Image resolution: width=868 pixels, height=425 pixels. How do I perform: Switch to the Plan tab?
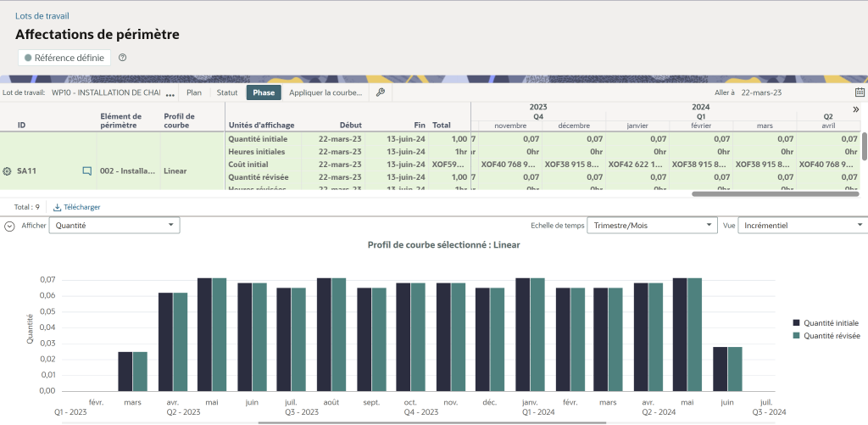coord(194,92)
